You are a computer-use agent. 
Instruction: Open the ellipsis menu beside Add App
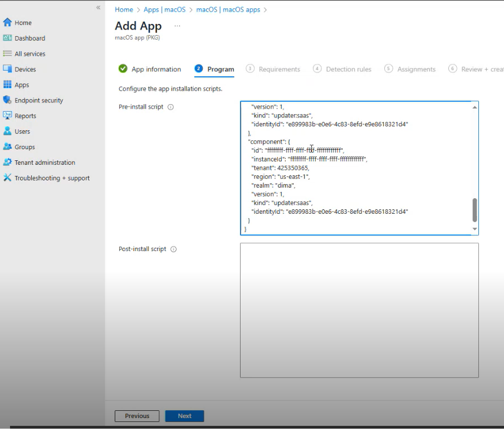(177, 26)
